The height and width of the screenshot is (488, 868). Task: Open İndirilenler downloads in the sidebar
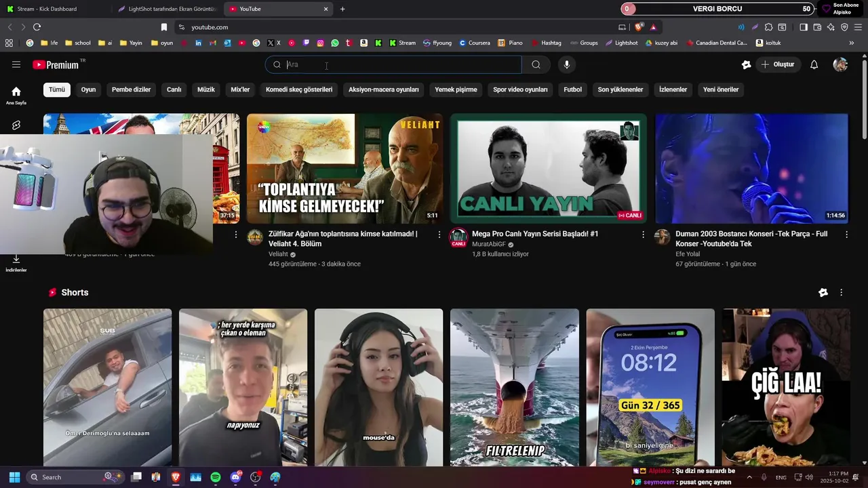point(16,264)
